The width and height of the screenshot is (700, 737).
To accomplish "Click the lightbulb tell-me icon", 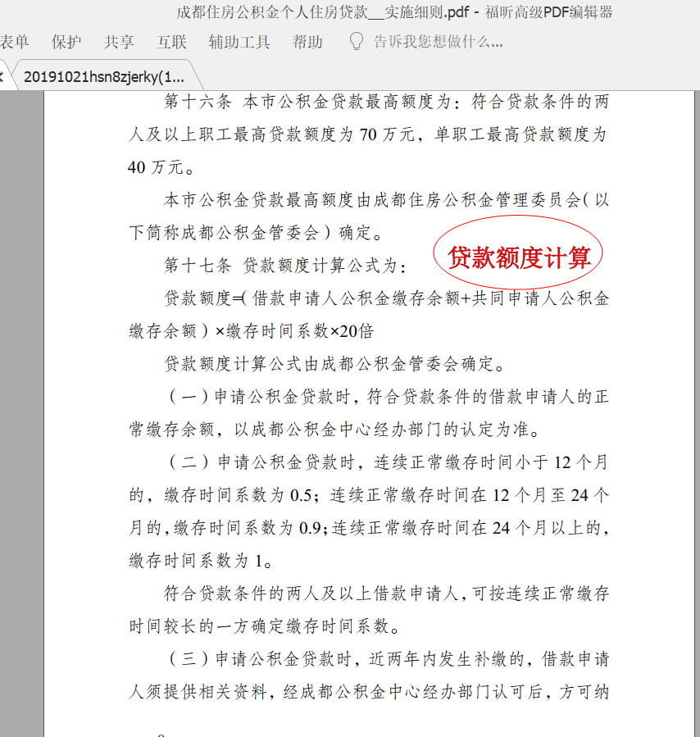I will (x=356, y=41).
